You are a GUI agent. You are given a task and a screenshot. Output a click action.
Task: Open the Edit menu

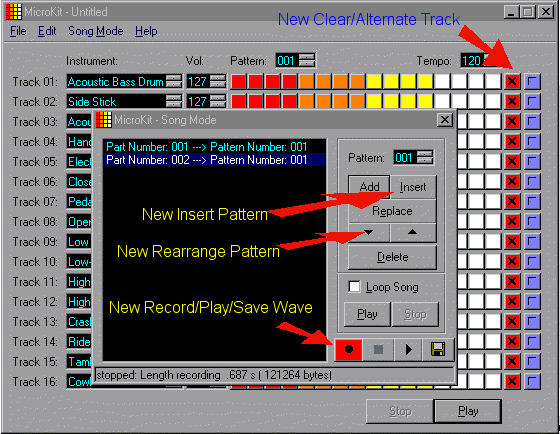(x=47, y=31)
